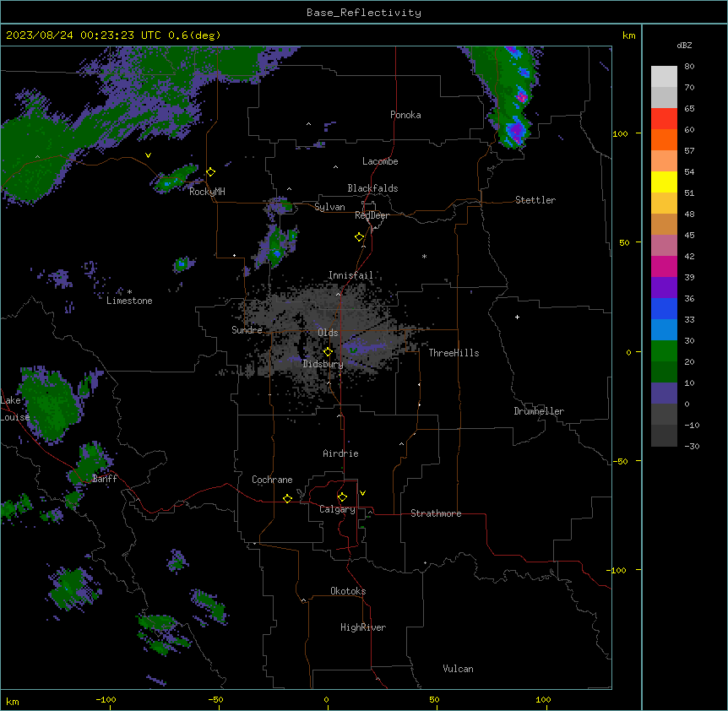Click the Sylvan town label
The height and width of the screenshot is (711, 728).
(329, 207)
